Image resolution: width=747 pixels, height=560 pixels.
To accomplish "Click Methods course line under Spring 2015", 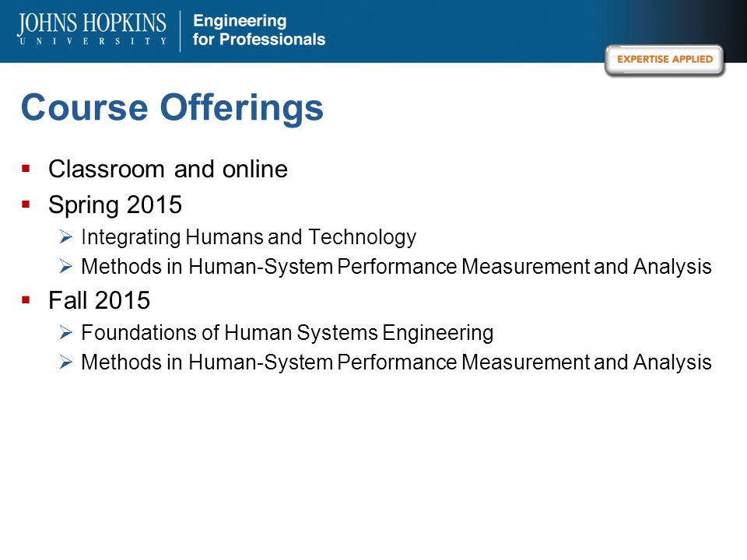I will 396,267.
